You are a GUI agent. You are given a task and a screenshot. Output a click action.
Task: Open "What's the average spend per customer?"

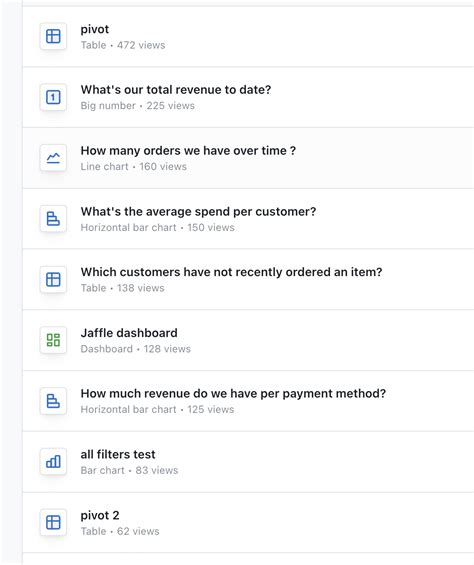198,212
